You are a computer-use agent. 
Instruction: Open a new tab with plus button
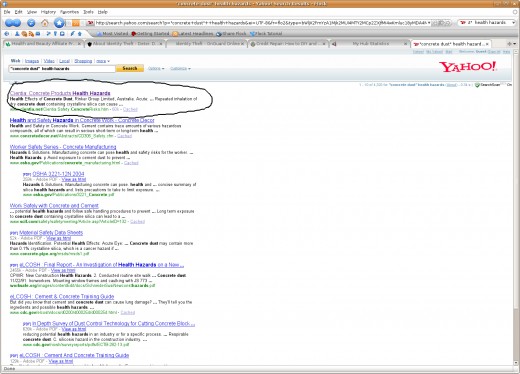tap(509, 44)
